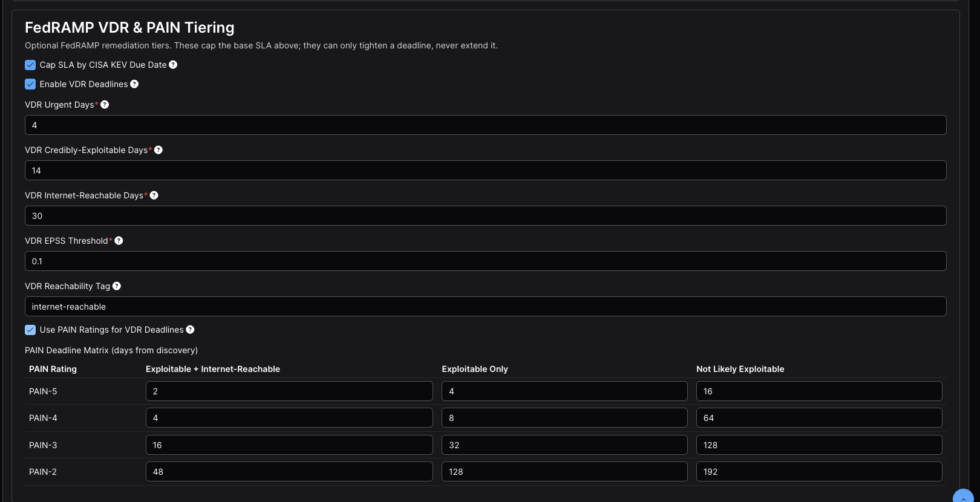Image resolution: width=980 pixels, height=502 pixels.
Task: Click the VDR Reachability Tag field
Action: coord(485,307)
